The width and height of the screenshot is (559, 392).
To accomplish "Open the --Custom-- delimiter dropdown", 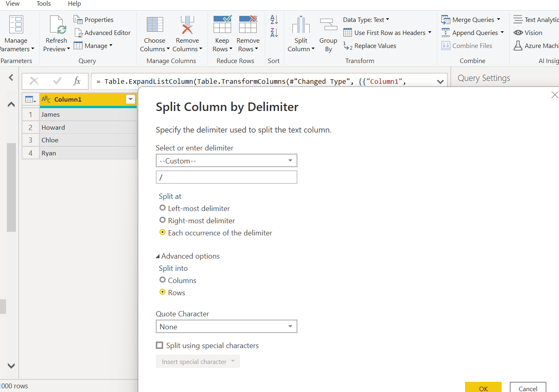I will tap(227, 161).
